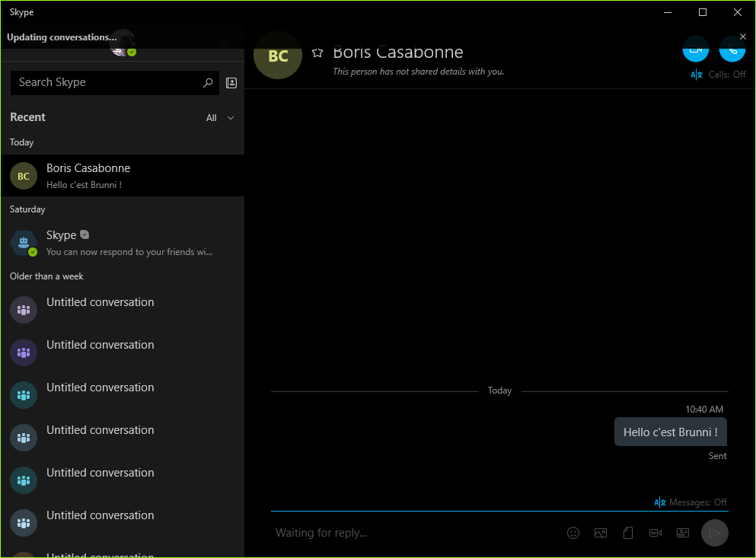Image resolution: width=756 pixels, height=558 pixels.
Task: Expand the All filter dropdown
Action: click(220, 118)
